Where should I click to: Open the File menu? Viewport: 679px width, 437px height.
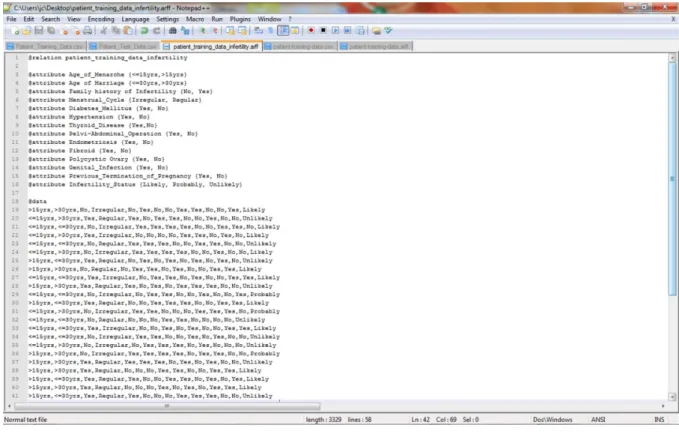tap(12, 19)
